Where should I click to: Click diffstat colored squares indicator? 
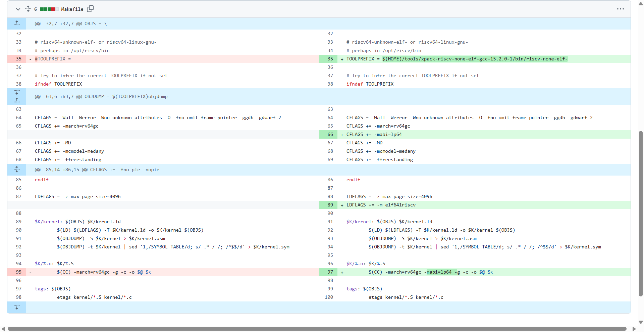click(x=49, y=9)
